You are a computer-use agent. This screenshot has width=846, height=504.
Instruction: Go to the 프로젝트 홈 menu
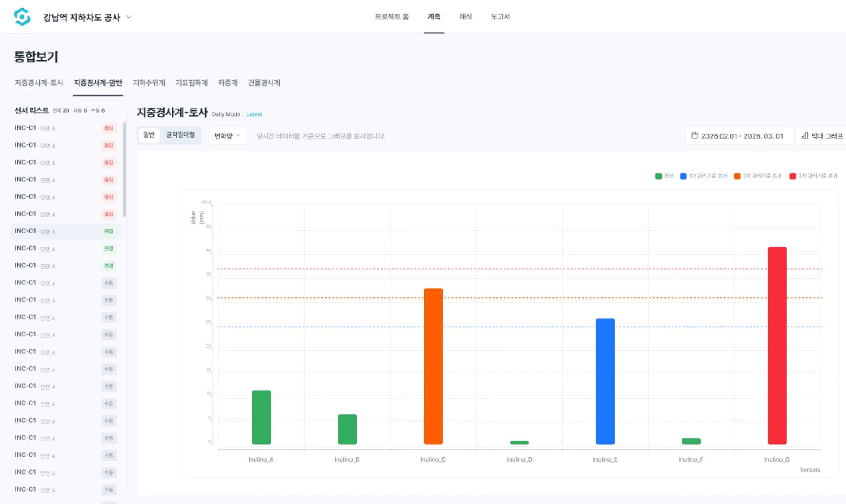392,17
